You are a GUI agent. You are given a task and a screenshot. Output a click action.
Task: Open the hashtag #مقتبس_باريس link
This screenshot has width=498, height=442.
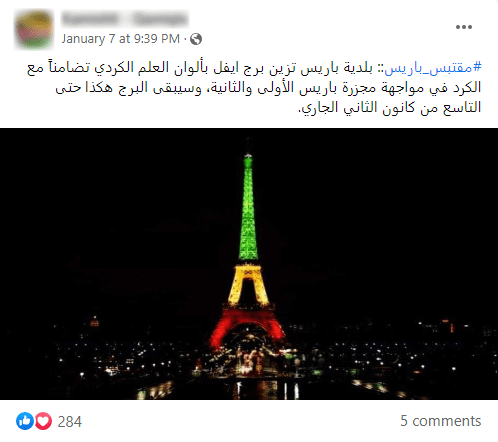click(x=433, y=68)
